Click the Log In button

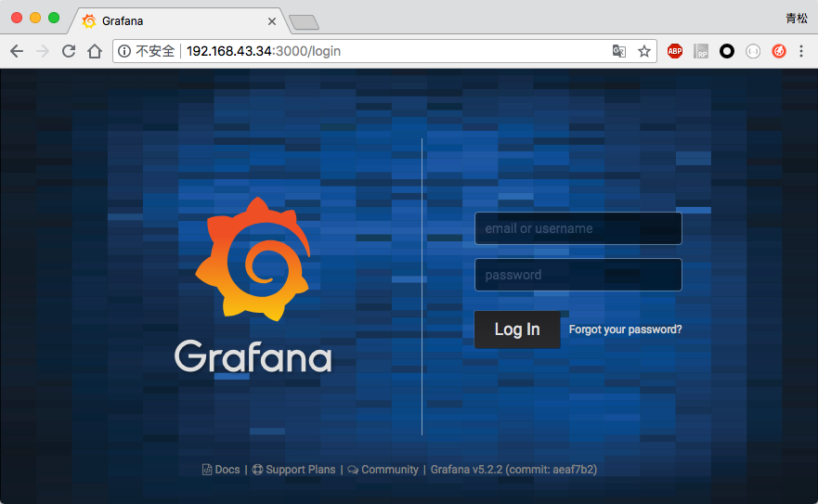[x=517, y=330]
